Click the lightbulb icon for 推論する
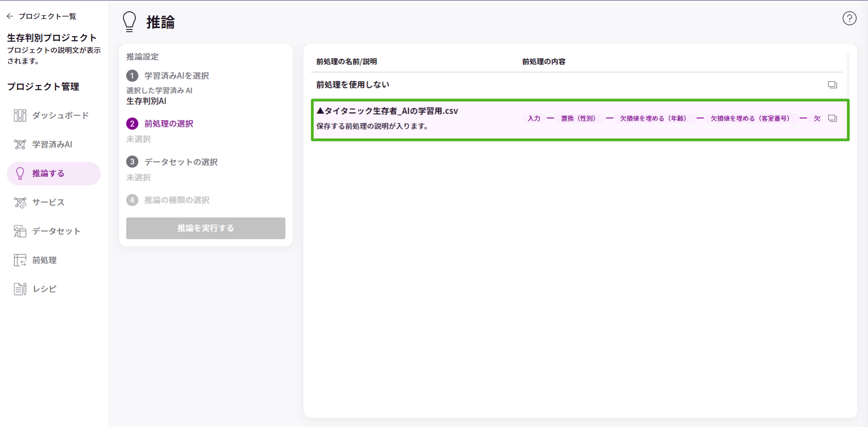This screenshot has width=868, height=427. [20, 174]
